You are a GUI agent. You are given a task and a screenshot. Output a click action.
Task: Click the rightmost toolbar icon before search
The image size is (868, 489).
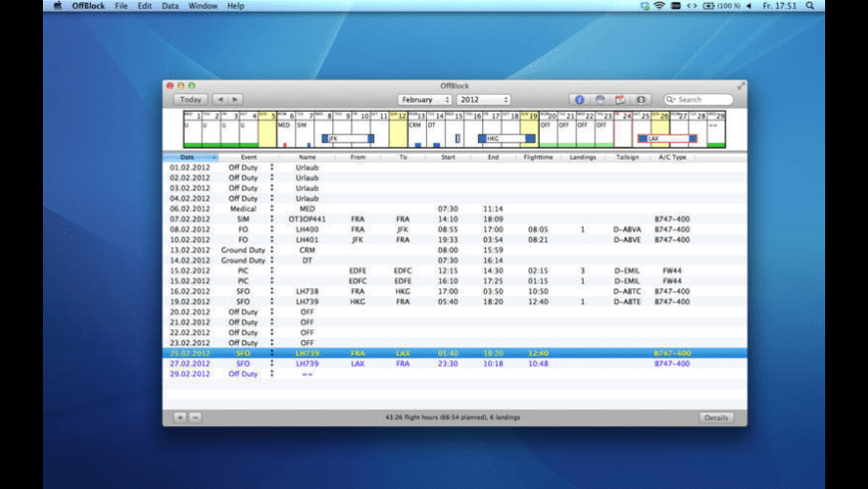click(x=643, y=100)
